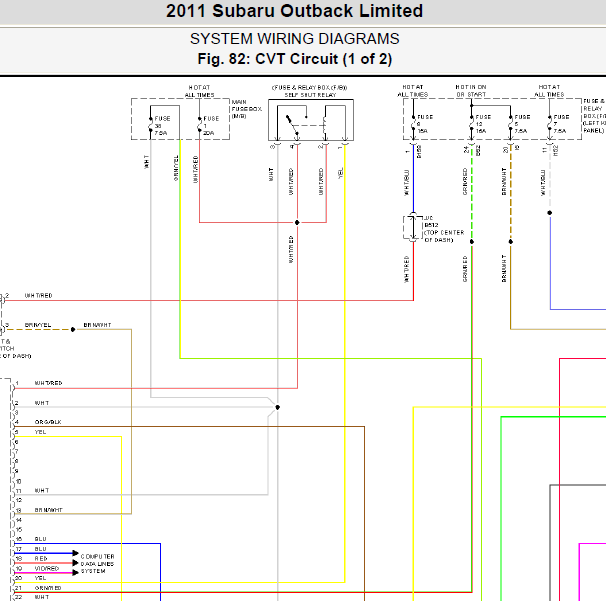Click the self shut relay switch symbol
This screenshot has width=606, height=601.
(293, 125)
